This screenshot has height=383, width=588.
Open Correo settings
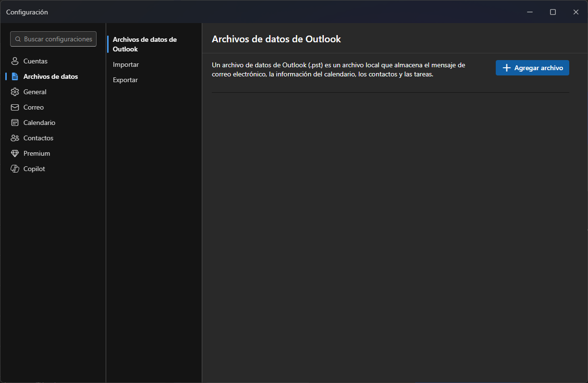tap(53, 107)
